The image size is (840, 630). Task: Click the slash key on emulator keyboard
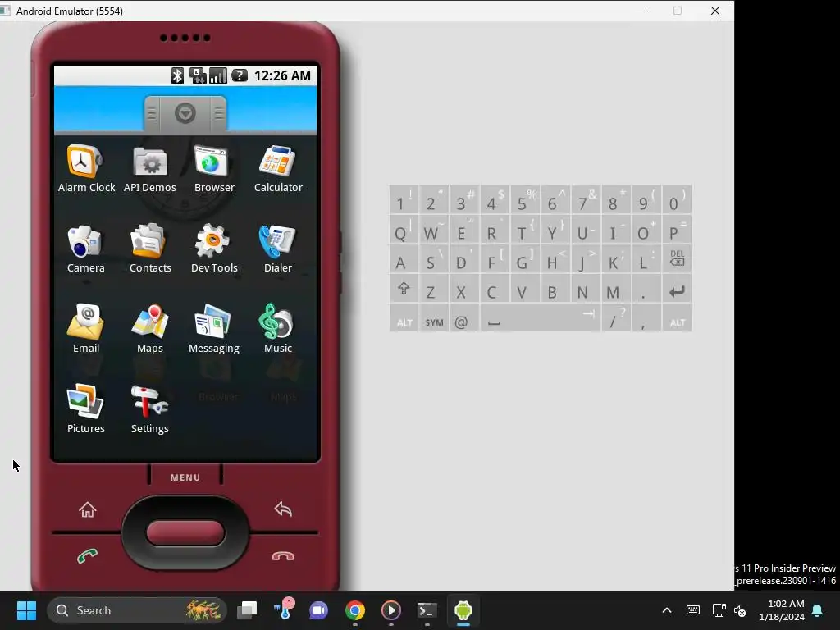click(616, 319)
